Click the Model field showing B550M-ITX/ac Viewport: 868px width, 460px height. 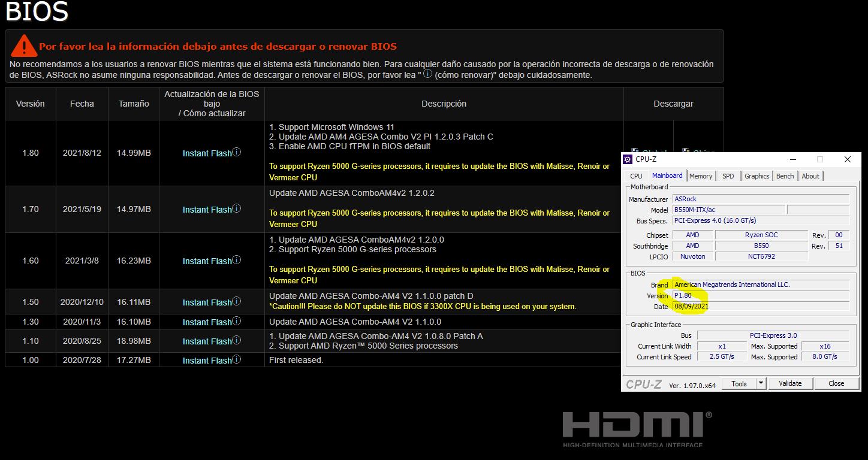click(x=728, y=210)
